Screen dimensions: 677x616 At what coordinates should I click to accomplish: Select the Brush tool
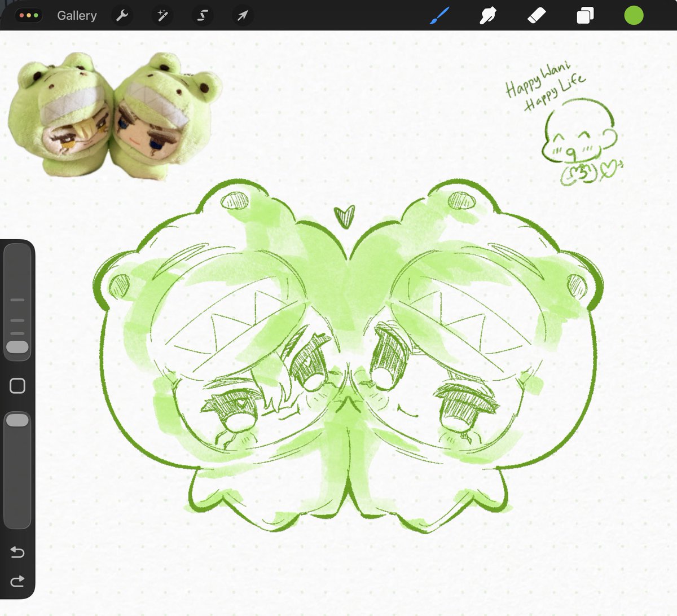click(439, 15)
